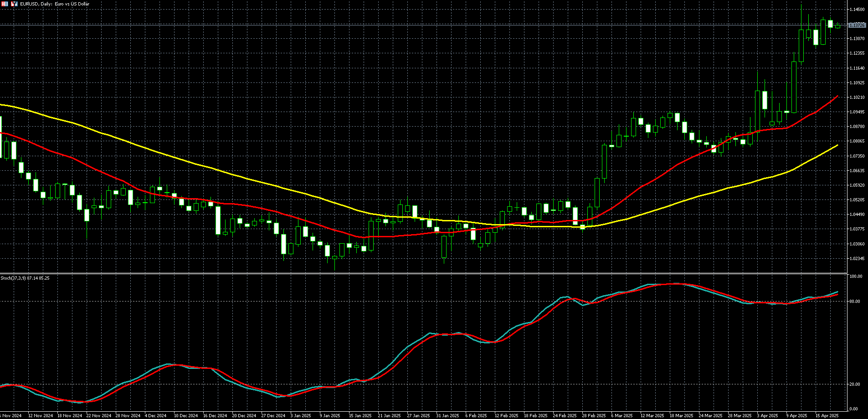Open Depth of Market icon in chart corner
The width and height of the screenshot is (868, 419).
[4, 4]
